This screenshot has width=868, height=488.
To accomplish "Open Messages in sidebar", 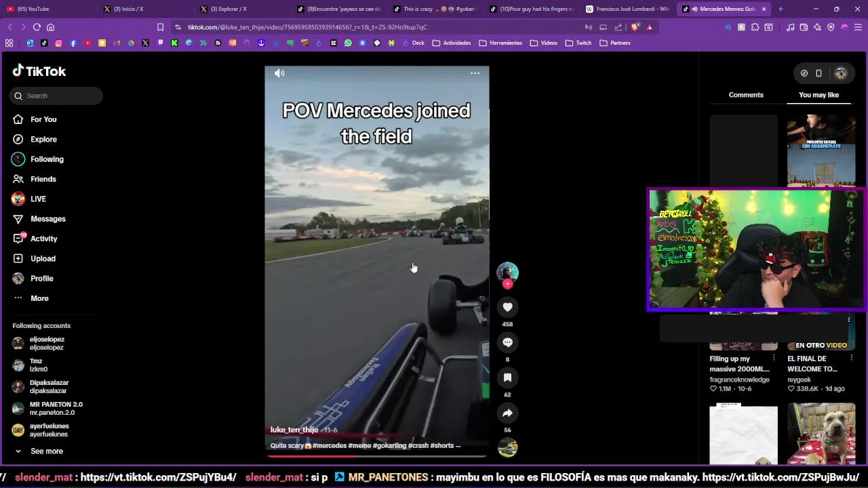I will coord(39,219).
